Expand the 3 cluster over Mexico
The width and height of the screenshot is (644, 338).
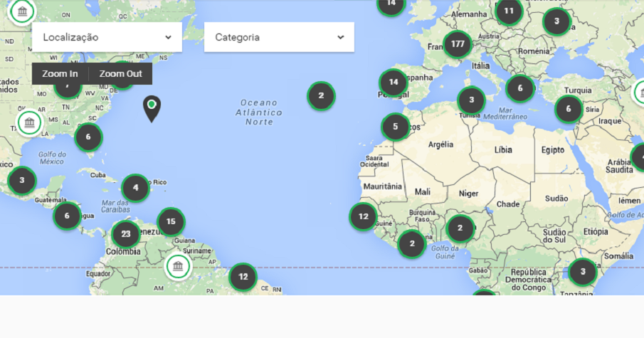[x=22, y=180]
